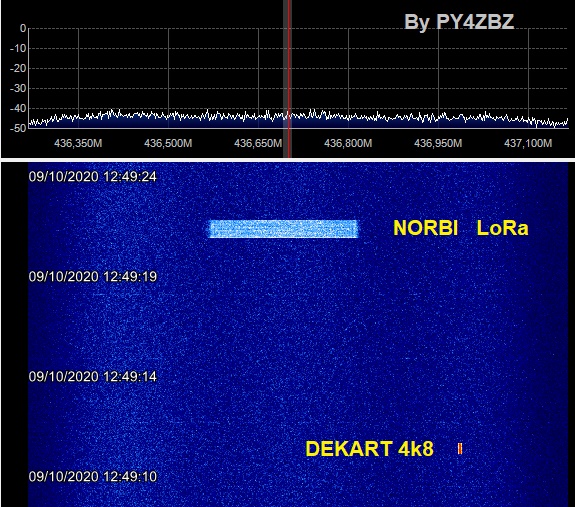Click the By PY4ZBZ watermark text
575x507 pixels.
pos(459,22)
